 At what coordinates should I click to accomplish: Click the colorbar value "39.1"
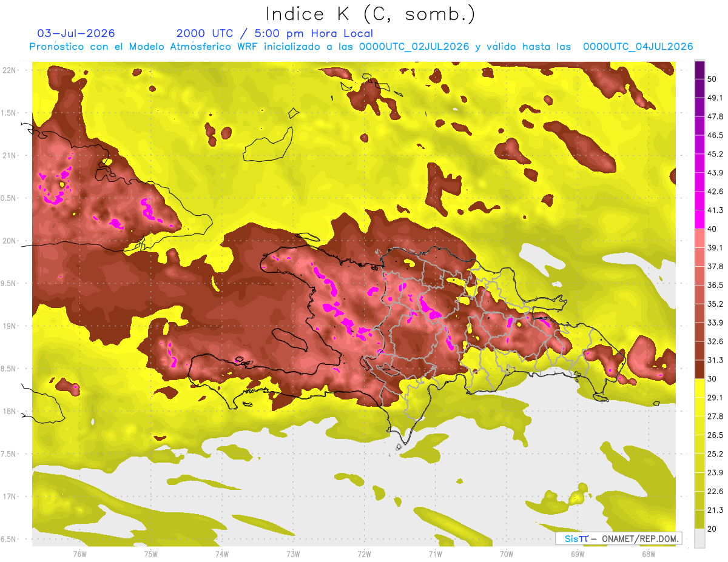point(716,248)
